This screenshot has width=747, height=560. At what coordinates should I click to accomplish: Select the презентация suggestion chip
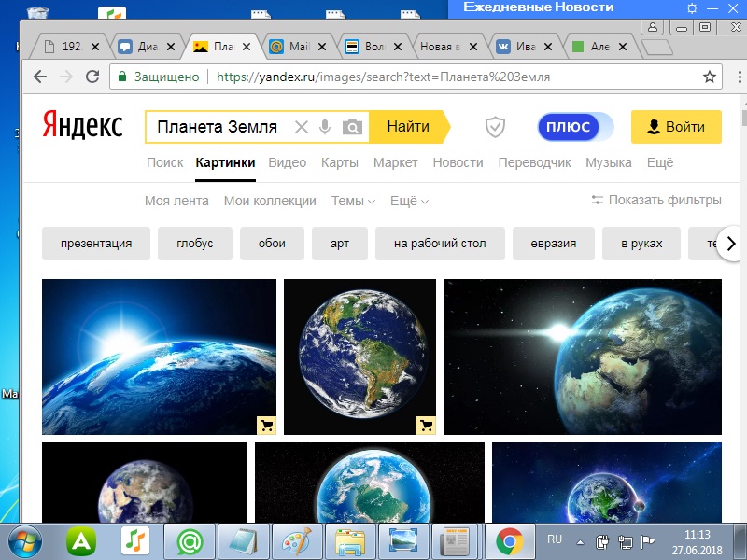point(96,244)
